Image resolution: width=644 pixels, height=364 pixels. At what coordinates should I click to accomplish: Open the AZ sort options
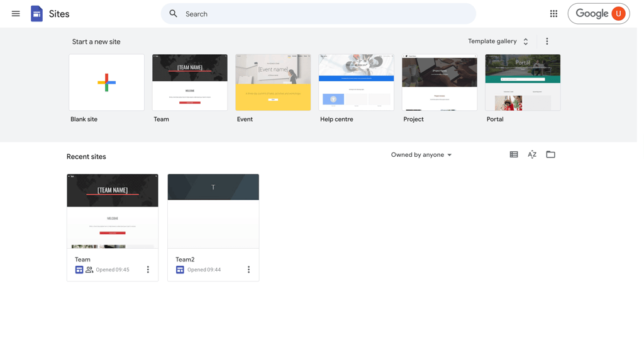[x=532, y=154]
